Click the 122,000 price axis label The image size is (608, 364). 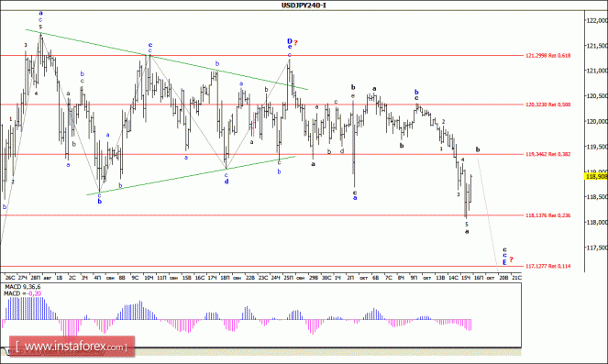(596, 21)
